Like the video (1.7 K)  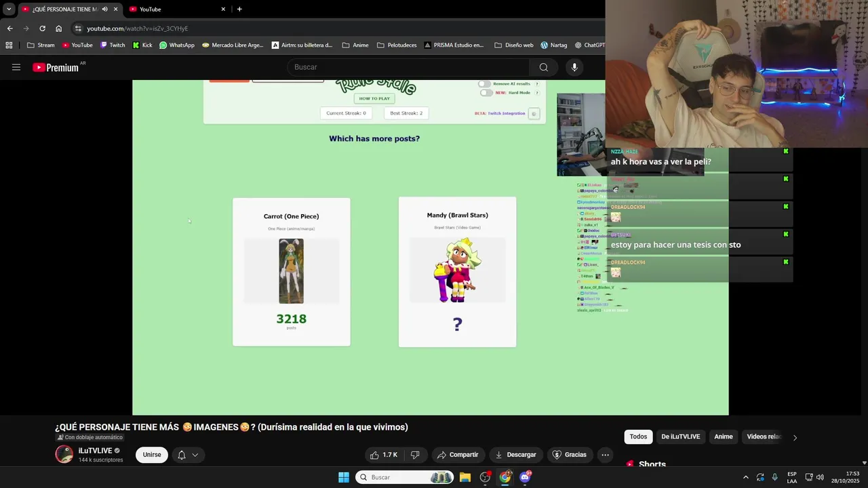pyautogui.click(x=383, y=455)
